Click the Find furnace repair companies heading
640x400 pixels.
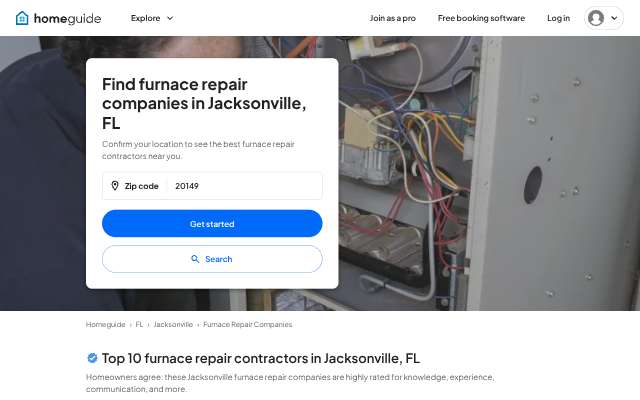pos(204,104)
